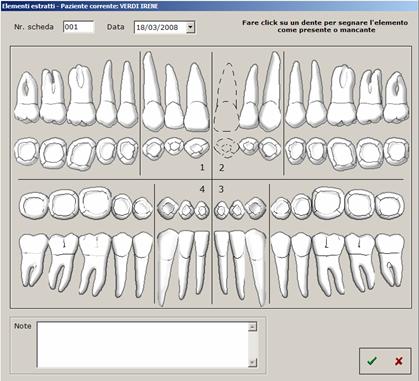Screen dimensions: 419x381
Task: Cancel with the red X icon
Action: coord(398,361)
